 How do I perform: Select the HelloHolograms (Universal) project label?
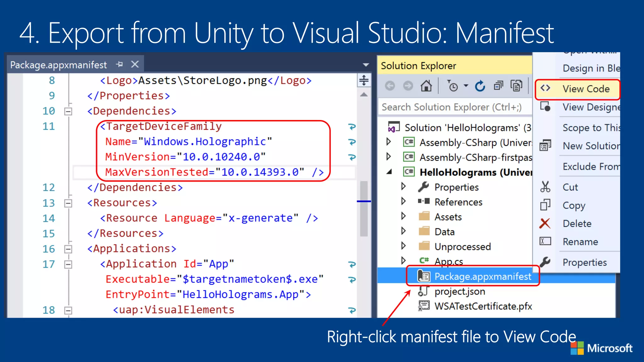point(476,173)
